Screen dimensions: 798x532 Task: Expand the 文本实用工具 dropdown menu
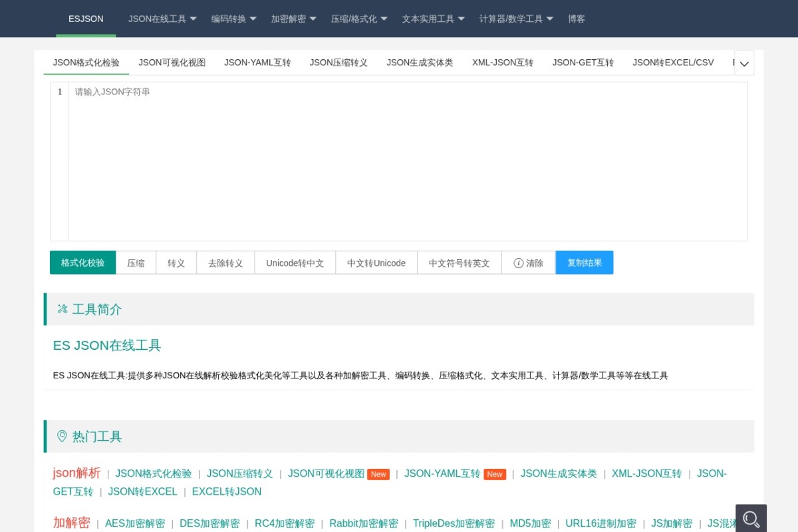pos(433,19)
